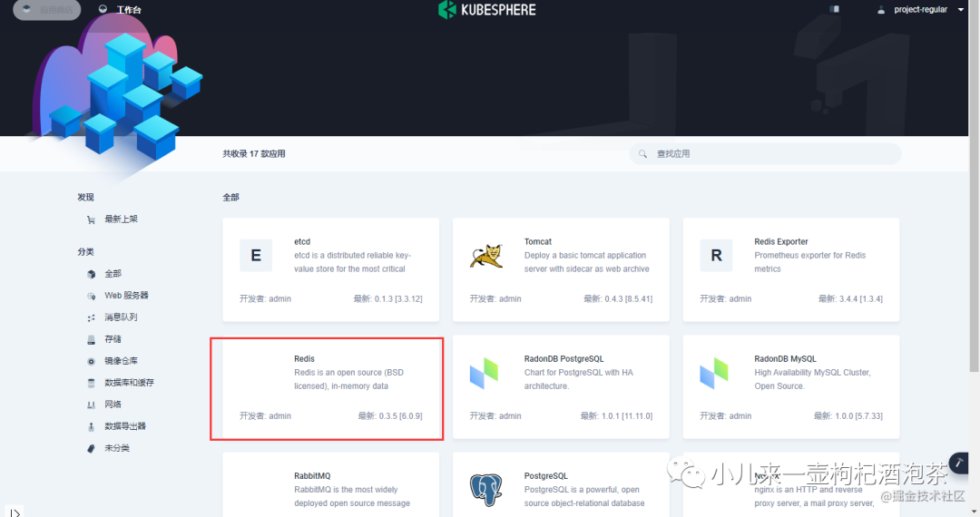Select the 未分类 category
Screen dimensions: 980x517
[x=117, y=448]
